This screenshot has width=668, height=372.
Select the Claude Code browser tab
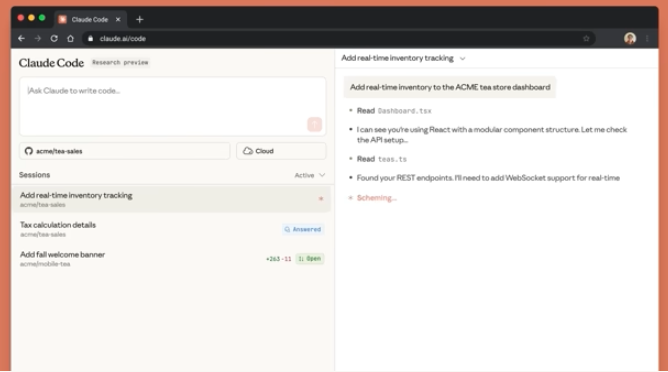[90, 19]
